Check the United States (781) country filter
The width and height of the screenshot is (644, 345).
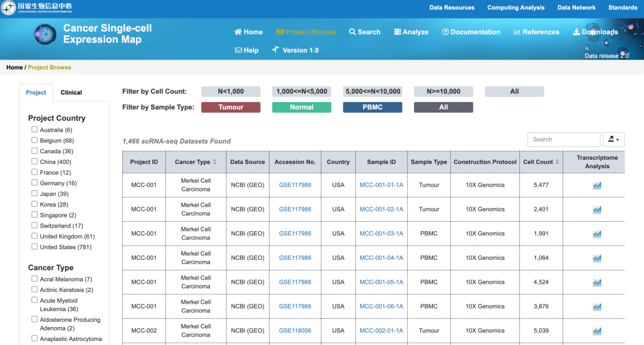(35, 247)
